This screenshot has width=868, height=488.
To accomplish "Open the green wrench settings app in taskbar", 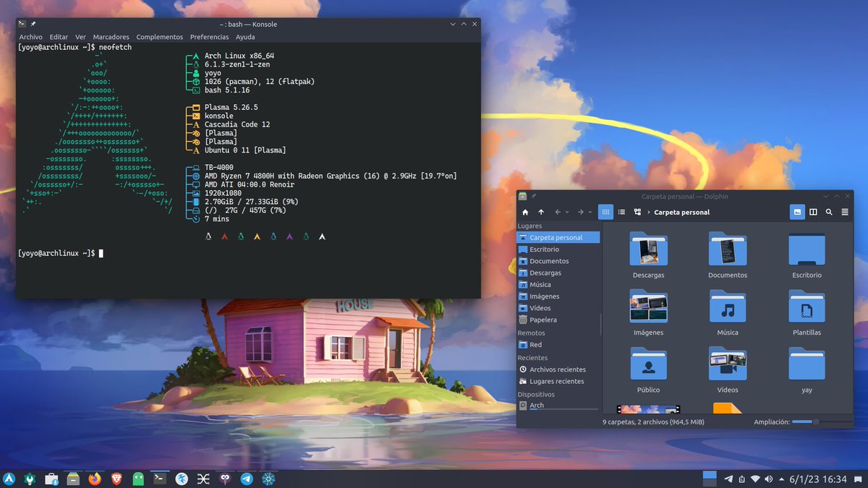I will pyautogui.click(x=30, y=479).
